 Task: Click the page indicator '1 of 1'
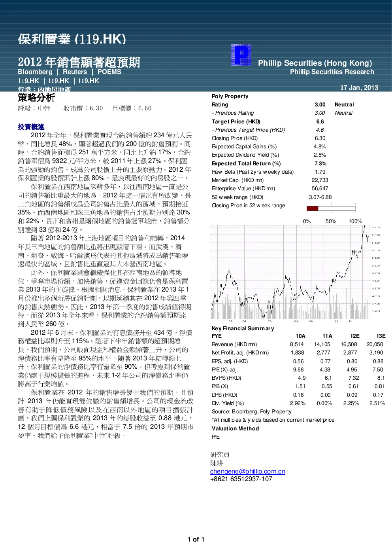(196, 539)
